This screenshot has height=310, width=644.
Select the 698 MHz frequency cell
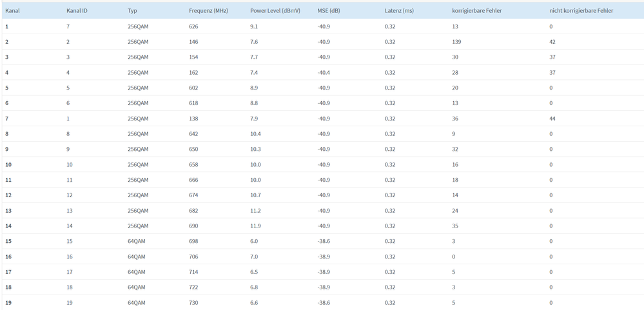[x=193, y=242]
